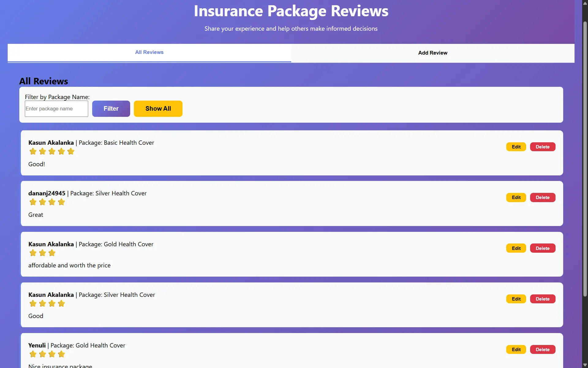The image size is (588, 368).
Task: Click the fifth star on Basic Health Cover review
Action: 71,151
